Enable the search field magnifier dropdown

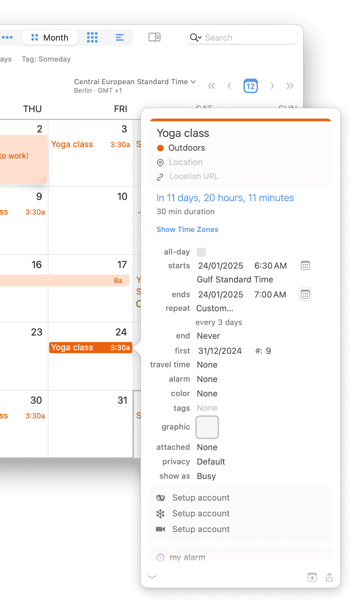(195, 37)
